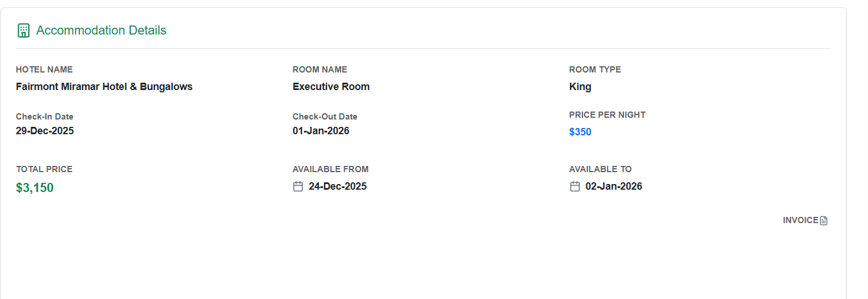The image size is (868, 299).
Task: Click the King room type value
Action: [580, 87]
